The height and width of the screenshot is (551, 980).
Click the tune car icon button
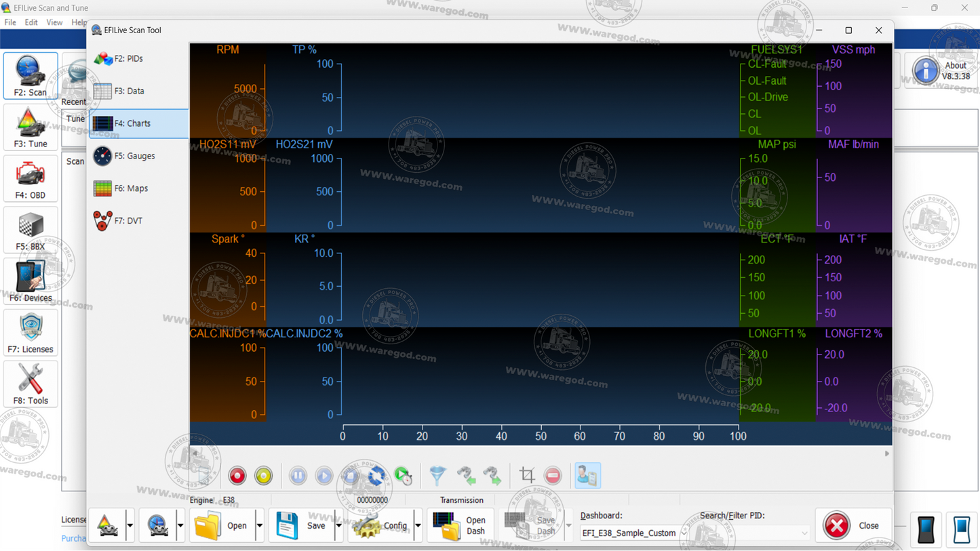[x=107, y=525]
